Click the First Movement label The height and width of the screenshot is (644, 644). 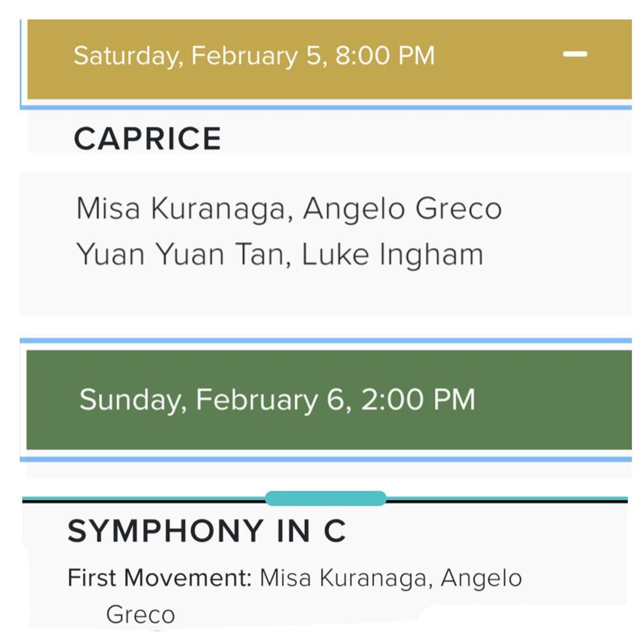[160, 578]
